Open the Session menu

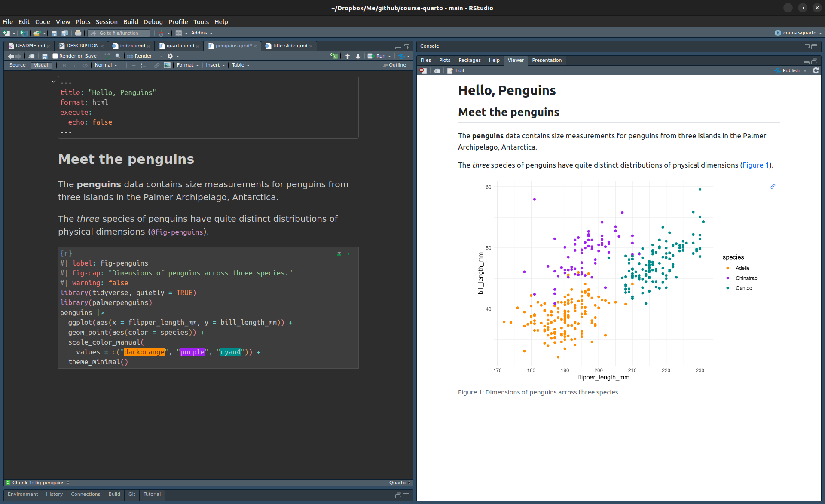coord(106,22)
